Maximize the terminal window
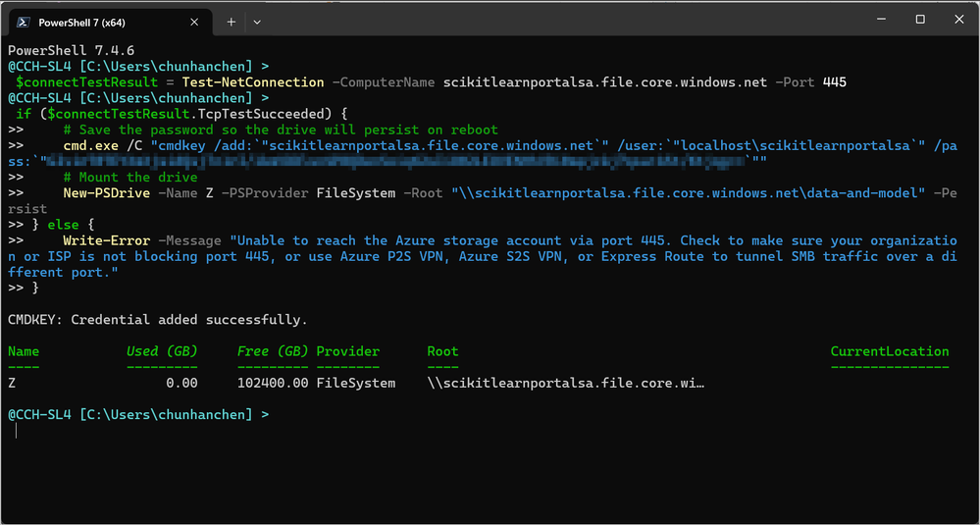 920,20
